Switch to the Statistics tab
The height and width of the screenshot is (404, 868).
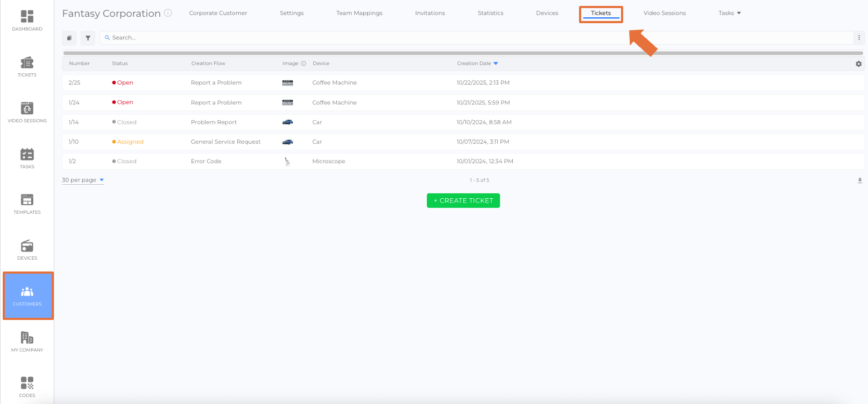490,13
